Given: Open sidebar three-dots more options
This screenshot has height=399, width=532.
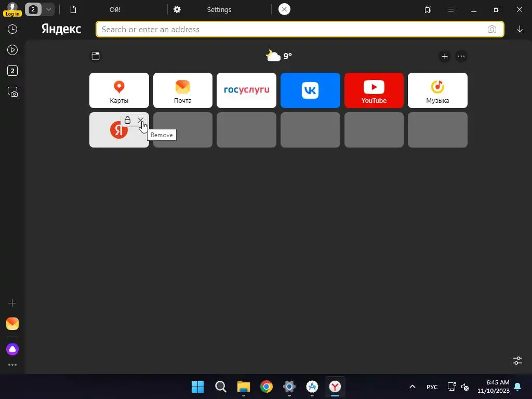Looking at the screenshot, I should point(12,365).
